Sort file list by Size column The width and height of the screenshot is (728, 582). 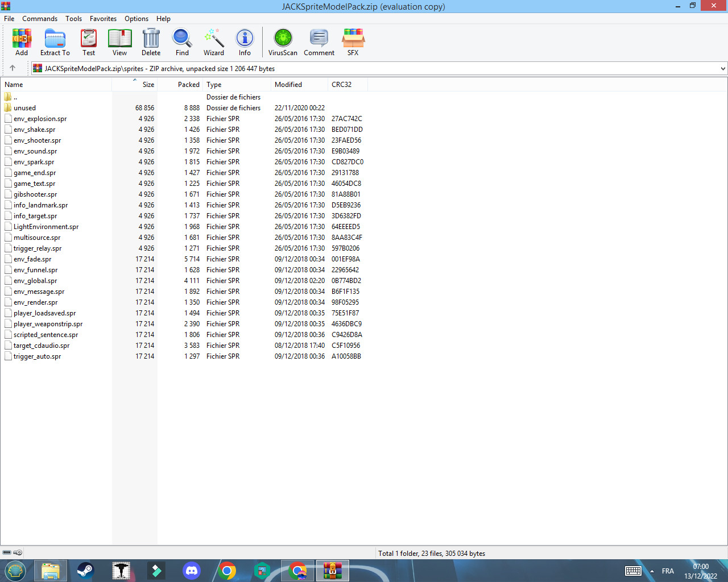coord(148,85)
